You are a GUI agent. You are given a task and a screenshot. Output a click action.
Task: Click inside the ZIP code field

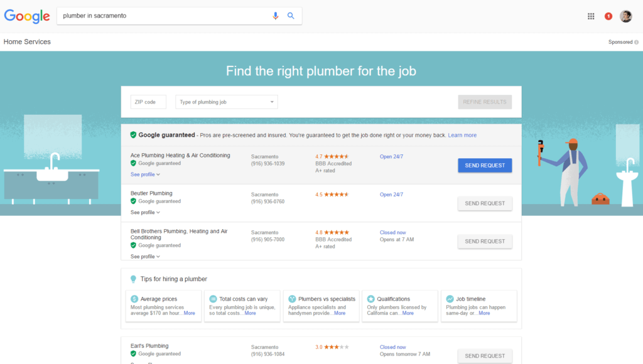click(x=148, y=101)
